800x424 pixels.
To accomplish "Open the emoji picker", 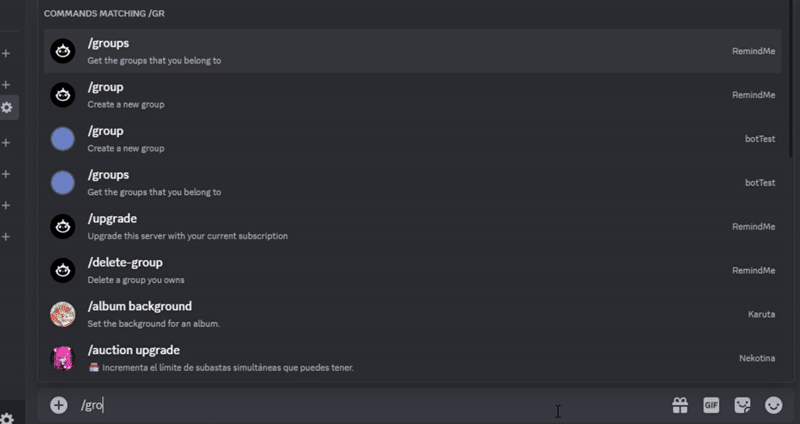I will coord(773,405).
